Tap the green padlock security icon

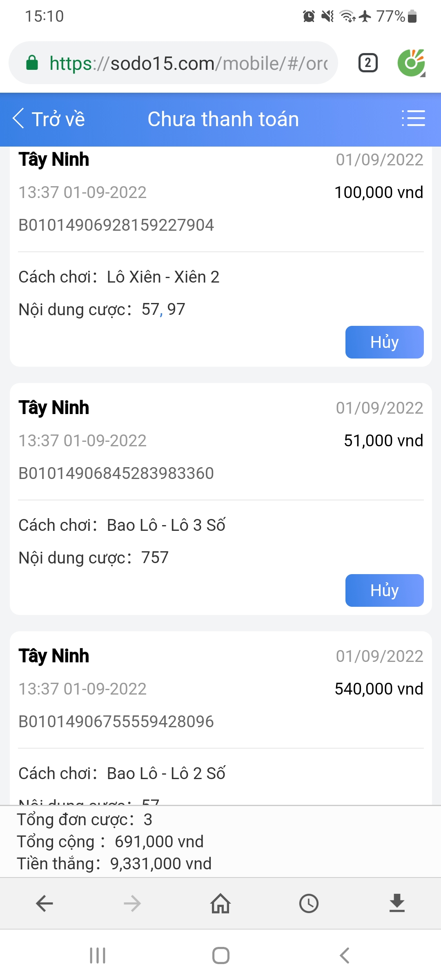(x=32, y=63)
